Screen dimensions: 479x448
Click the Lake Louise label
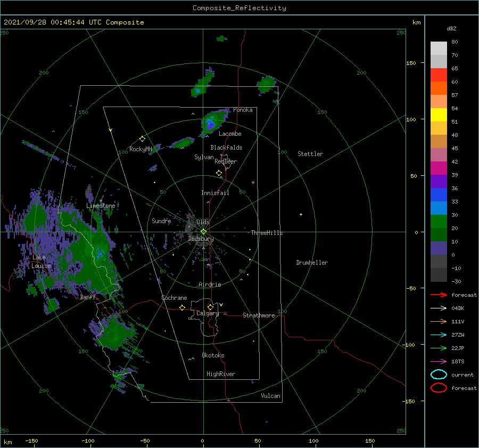click(x=41, y=262)
